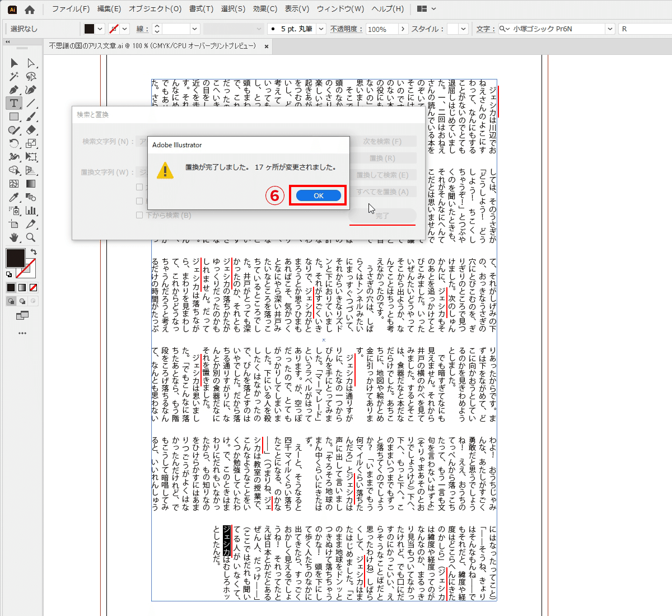Select the Curvature tool
The height and width of the screenshot is (616, 672).
click(x=31, y=90)
